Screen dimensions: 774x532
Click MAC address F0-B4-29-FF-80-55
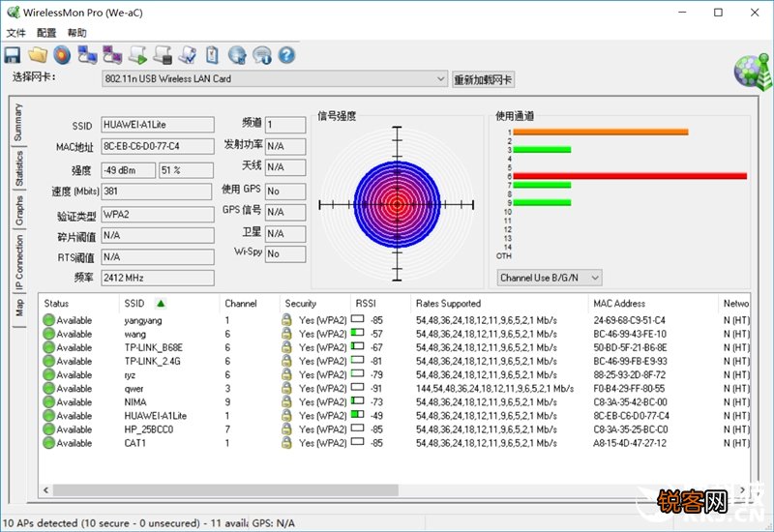630,389
